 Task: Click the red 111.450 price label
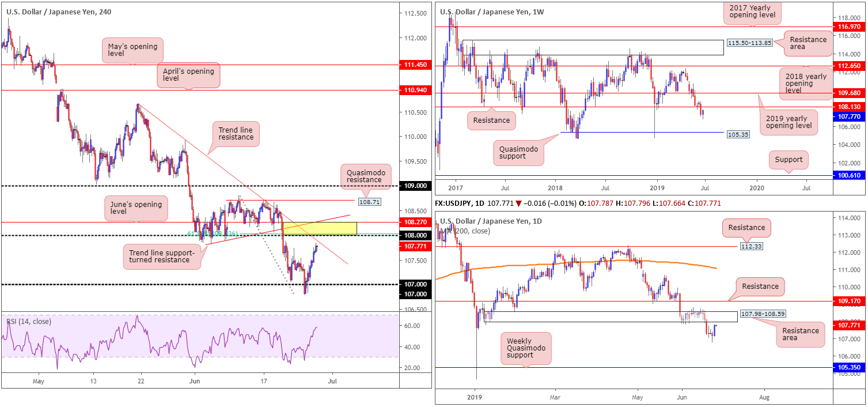tap(415, 65)
